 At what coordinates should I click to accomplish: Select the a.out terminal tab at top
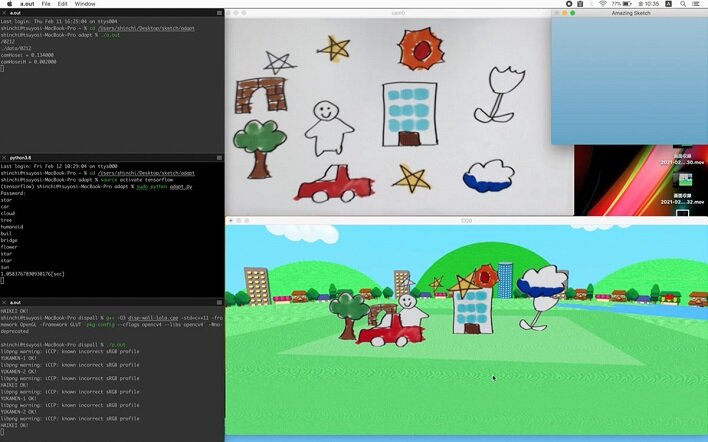[x=15, y=13]
